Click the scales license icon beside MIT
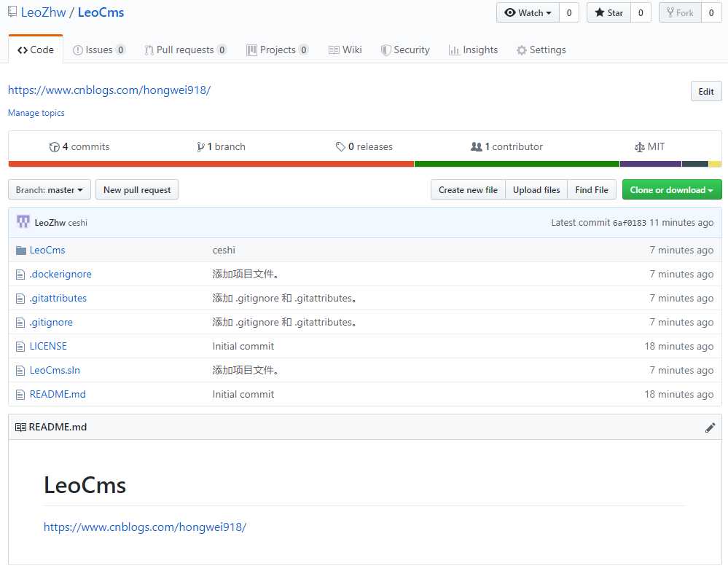The image size is (728, 571). pyautogui.click(x=639, y=147)
